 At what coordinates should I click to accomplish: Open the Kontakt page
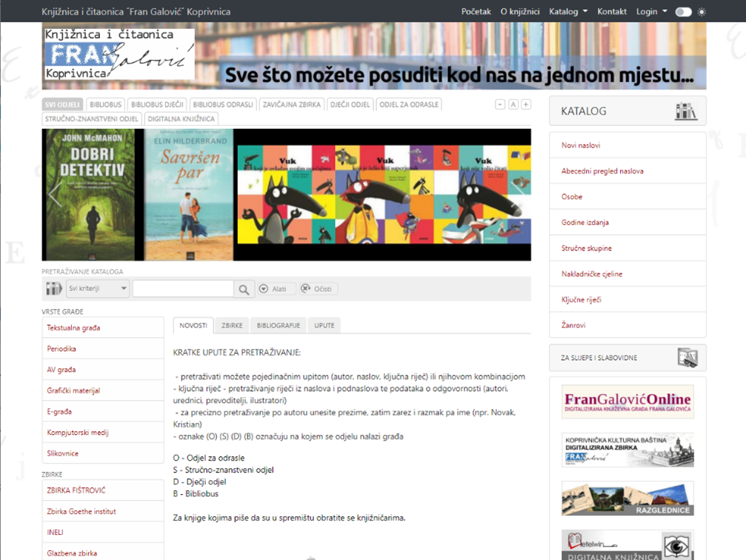tap(612, 11)
